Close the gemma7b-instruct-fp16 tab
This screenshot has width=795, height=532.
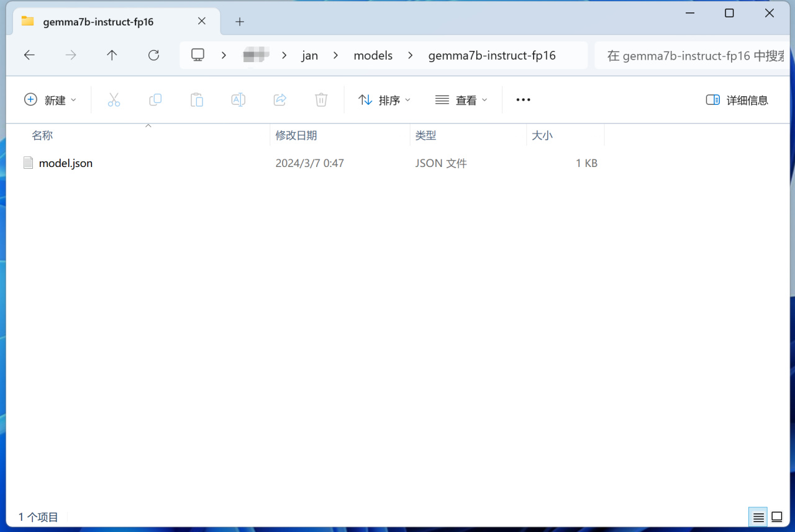[202, 21]
